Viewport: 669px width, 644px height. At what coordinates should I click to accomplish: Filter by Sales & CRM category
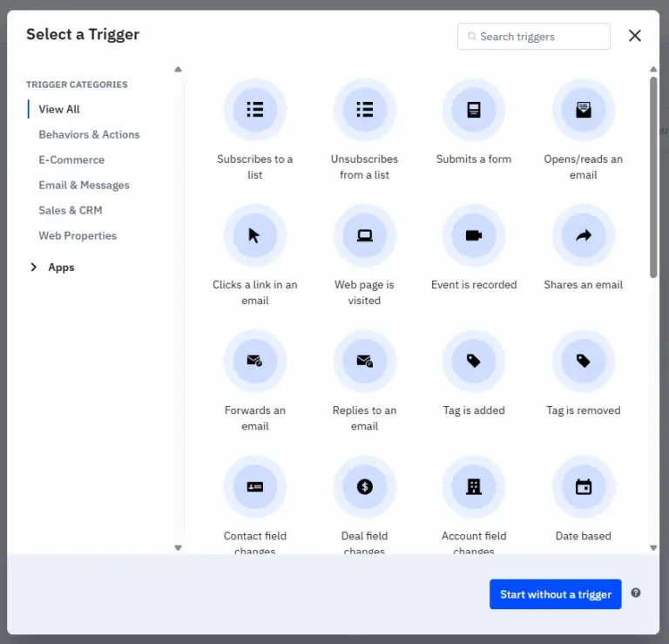pyautogui.click(x=71, y=210)
